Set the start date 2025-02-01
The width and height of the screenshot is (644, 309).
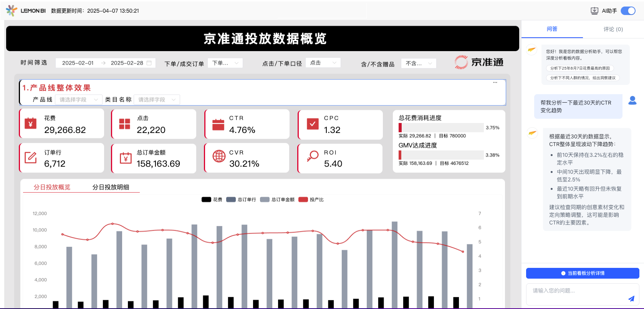78,63
